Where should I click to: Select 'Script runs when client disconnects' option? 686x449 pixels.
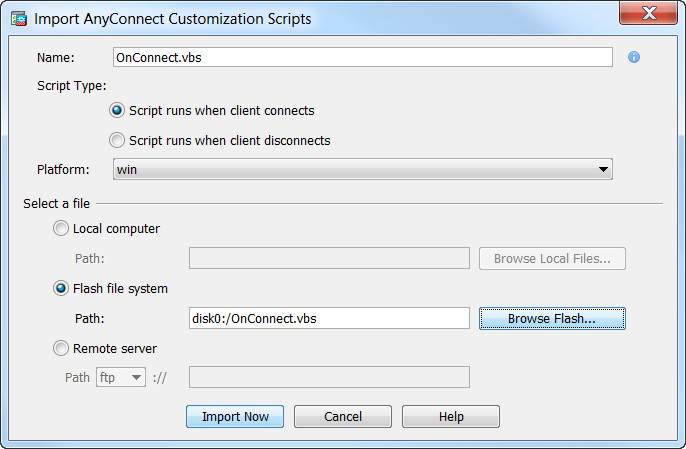(x=117, y=140)
